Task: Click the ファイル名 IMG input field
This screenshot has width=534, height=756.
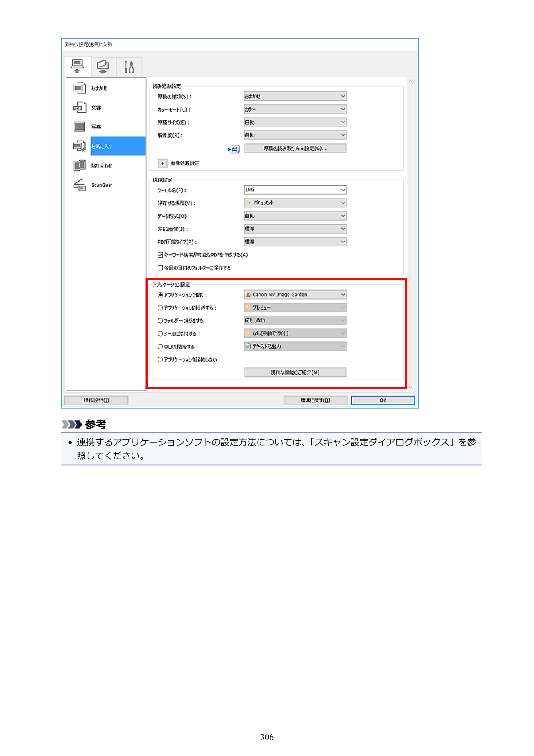Action: pyautogui.click(x=295, y=190)
